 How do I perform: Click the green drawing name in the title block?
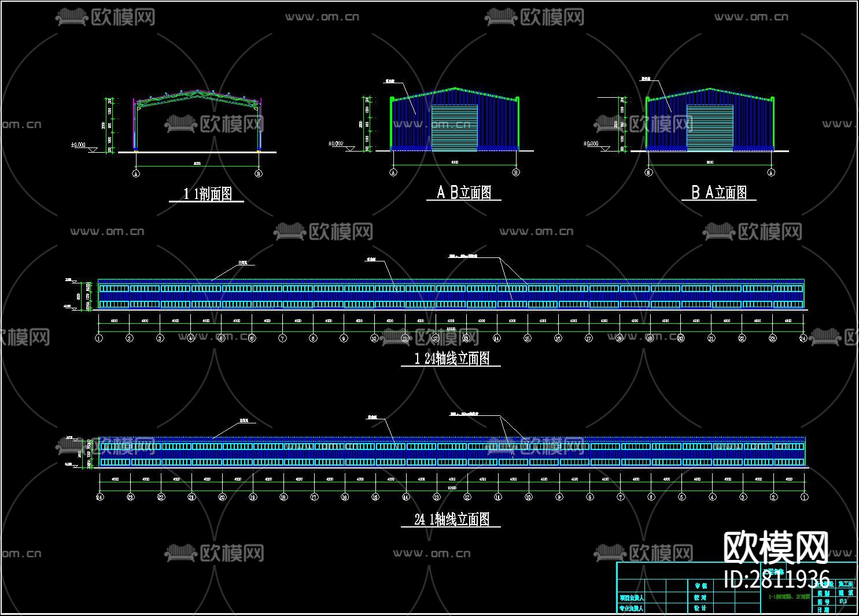pyautogui.click(x=789, y=596)
